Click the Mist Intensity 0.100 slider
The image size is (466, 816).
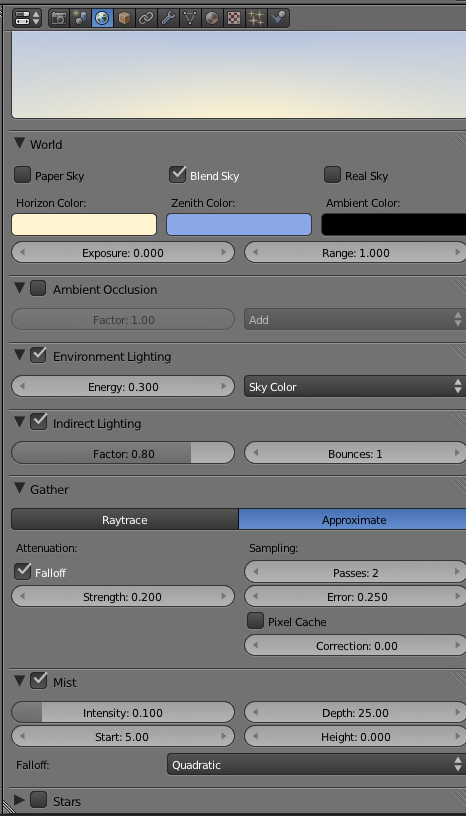123,712
